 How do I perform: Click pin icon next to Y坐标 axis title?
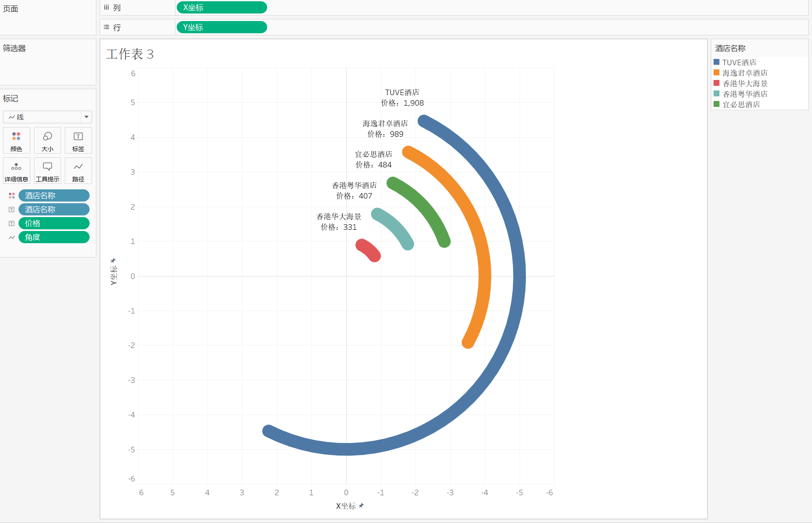point(113,260)
